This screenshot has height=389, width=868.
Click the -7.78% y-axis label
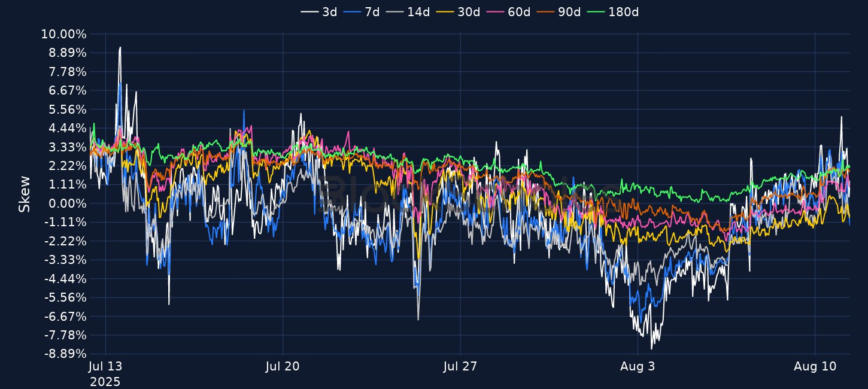pyautogui.click(x=65, y=335)
